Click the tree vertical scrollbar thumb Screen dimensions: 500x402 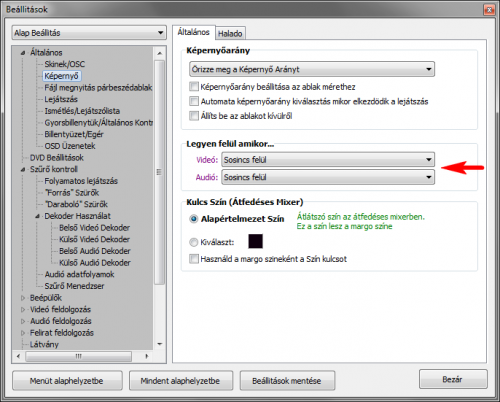(x=160, y=172)
